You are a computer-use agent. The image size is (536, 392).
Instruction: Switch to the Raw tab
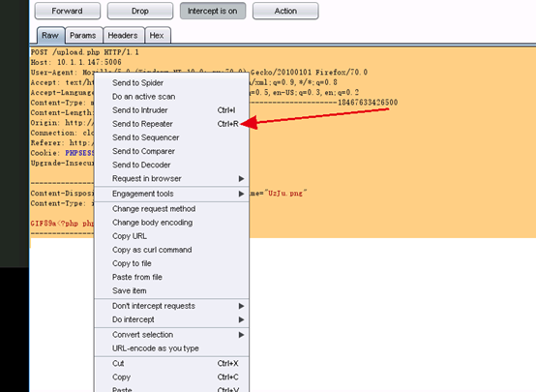[50, 35]
